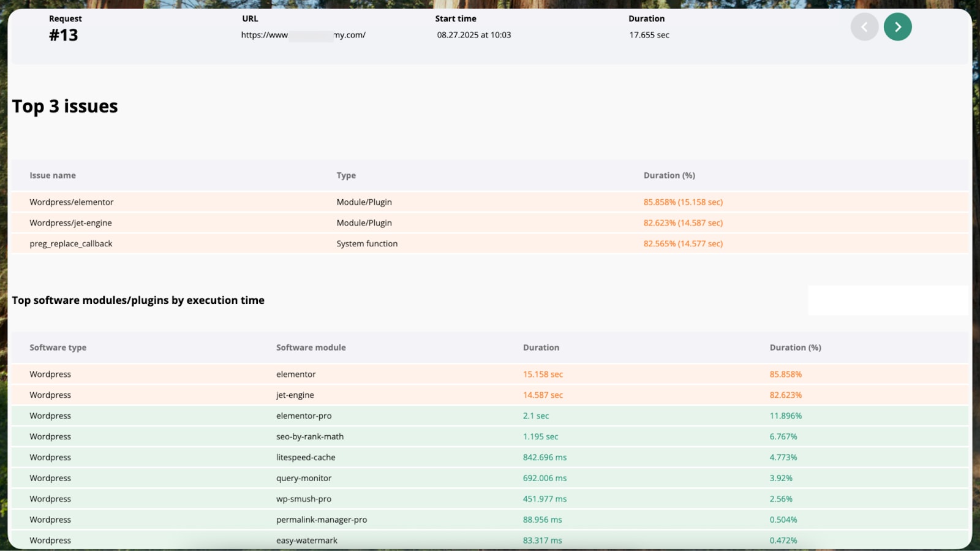Go back using the gray previous arrow
Viewport: 980px width, 551px height.
click(x=864, y=27)
